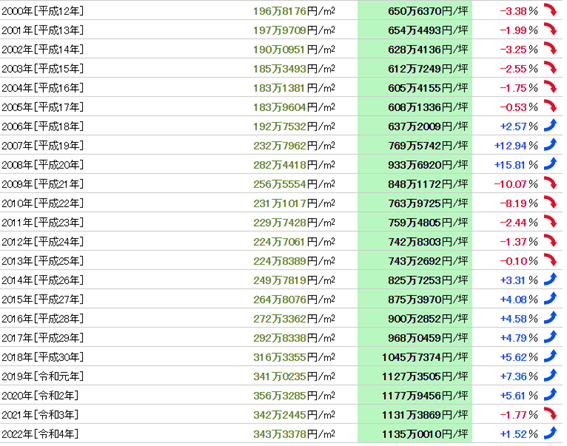567x446 pixels.
Task: Click the blue up arrow for 2006
Action: 550,126
